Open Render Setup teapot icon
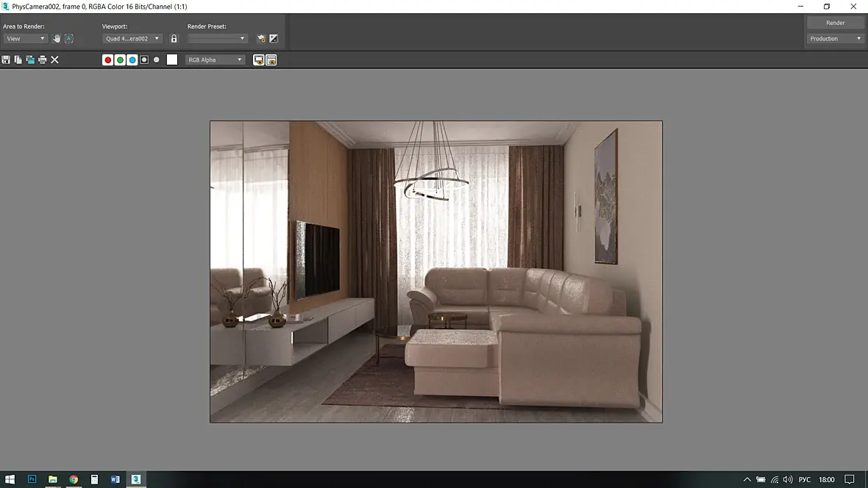This screenshot has width=868, height=488. point(261,39)
